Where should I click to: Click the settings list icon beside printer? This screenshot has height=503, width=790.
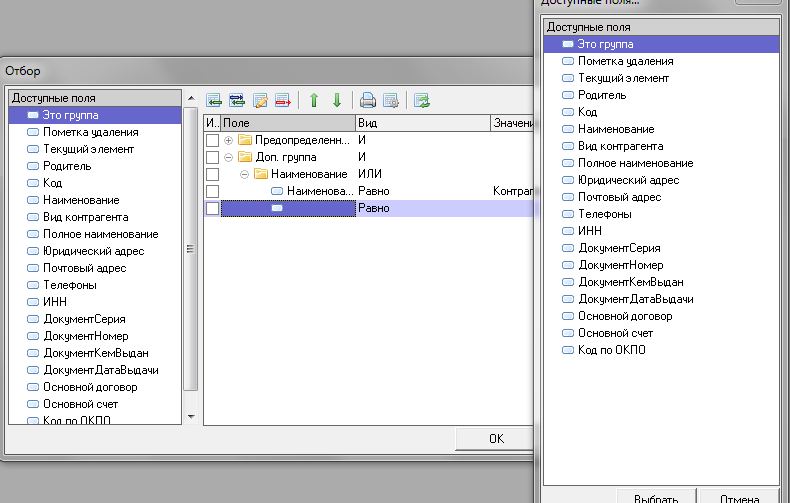click(x=391, y=100)
